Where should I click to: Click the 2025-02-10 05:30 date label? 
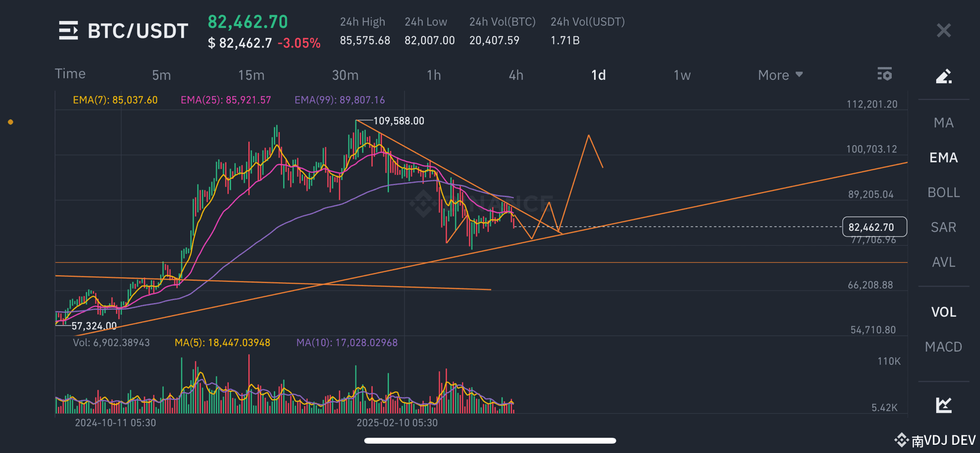[397, 423]
